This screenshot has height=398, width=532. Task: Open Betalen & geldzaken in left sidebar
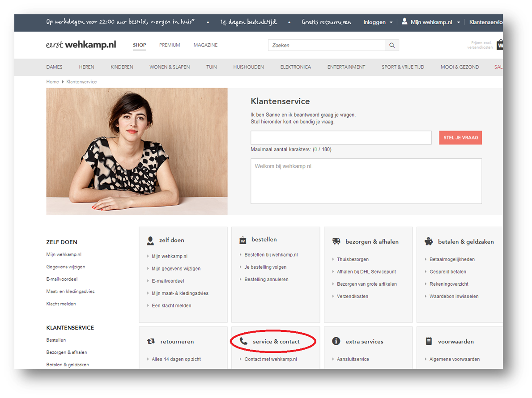[68, 365]
